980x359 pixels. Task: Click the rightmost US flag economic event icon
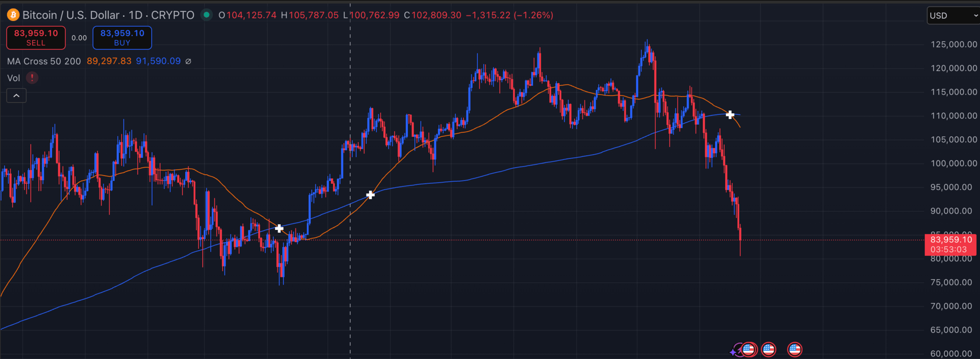click(795, 349)
